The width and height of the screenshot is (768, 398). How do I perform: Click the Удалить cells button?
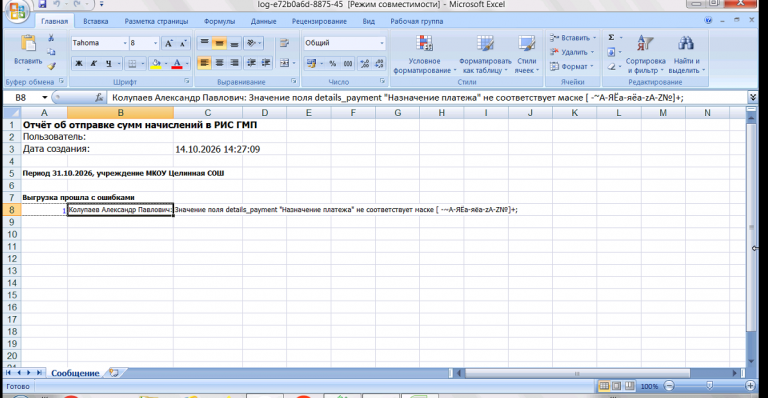click(572, 52)
